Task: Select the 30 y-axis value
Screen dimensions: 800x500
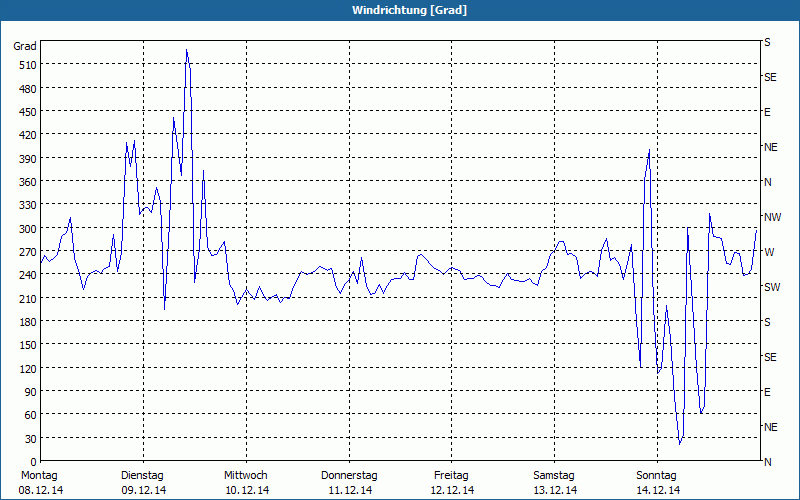Action: pos(31,439)
